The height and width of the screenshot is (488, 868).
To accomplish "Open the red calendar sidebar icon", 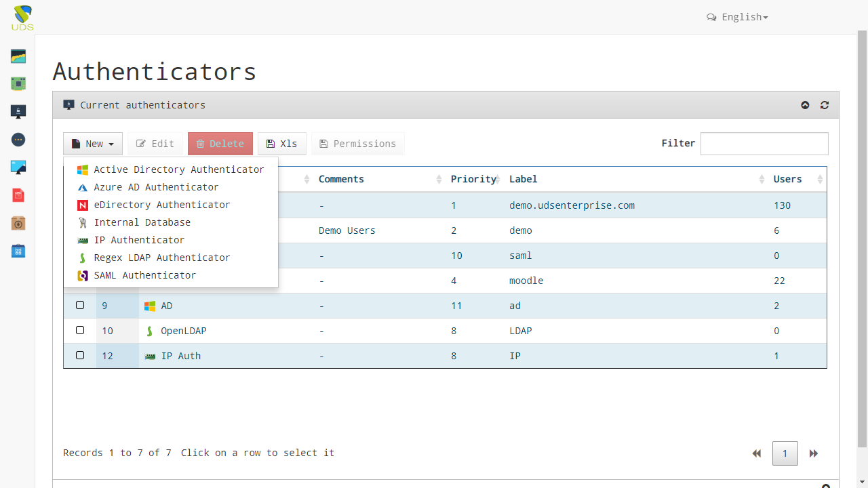I will click(18, 196).
